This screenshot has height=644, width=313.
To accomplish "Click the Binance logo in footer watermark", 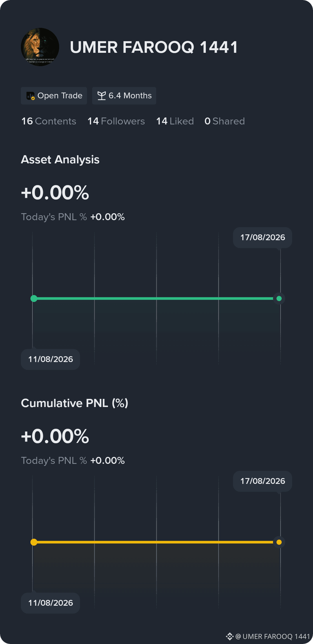I will pos(230,636).
